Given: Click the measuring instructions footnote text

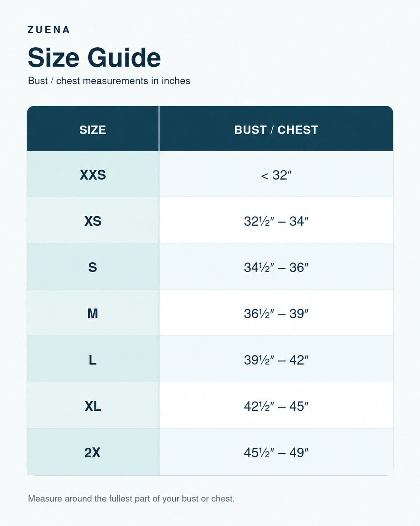Looking at the screenshot, I should point(131,499).
